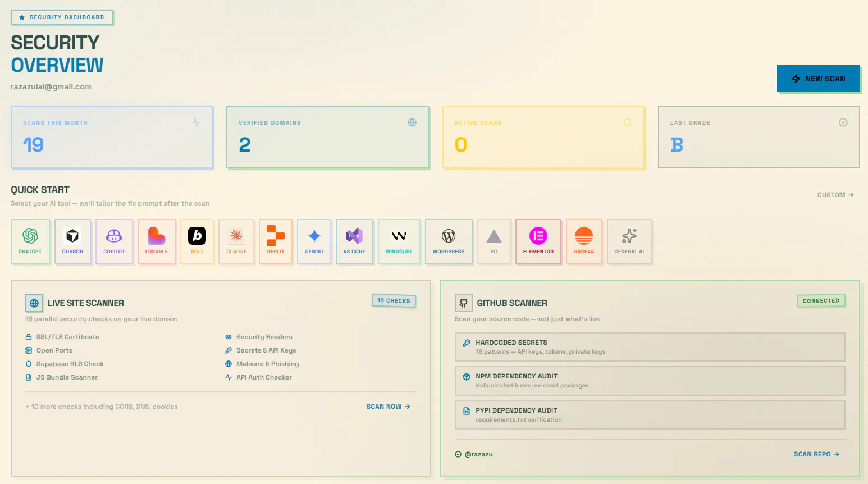Click the package icon in NPM Dependency Audit
Image resolution: width=868 pixels, height=484 pixels.
click(x=467, y=377)
